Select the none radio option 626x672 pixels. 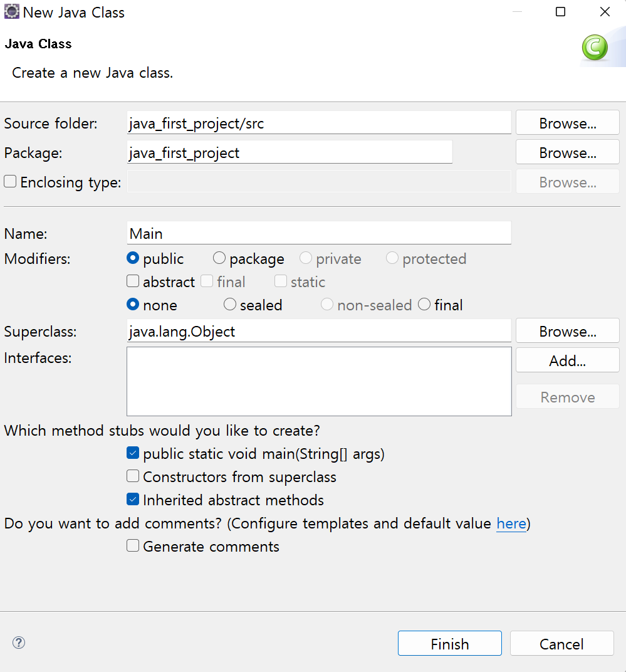[x=133, y=304]
